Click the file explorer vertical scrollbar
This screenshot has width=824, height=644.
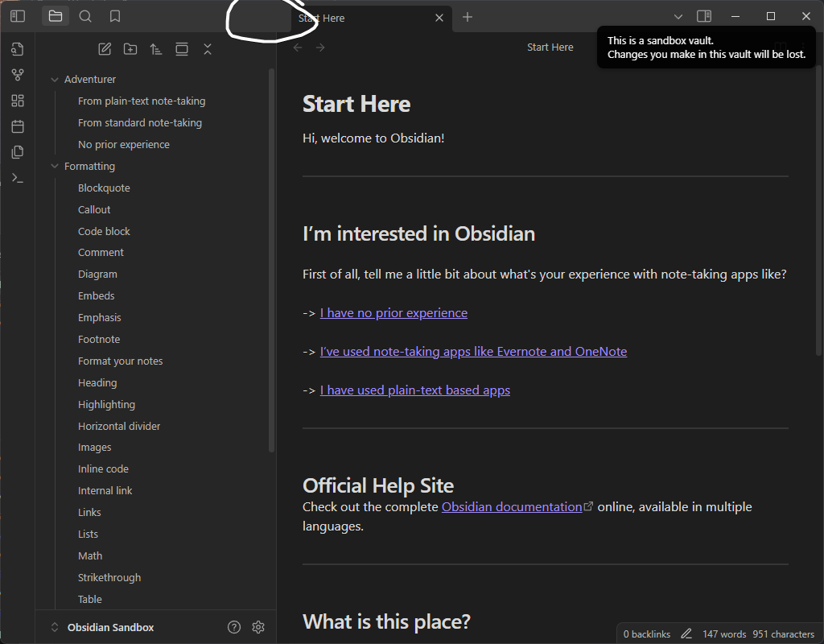tap(271, 260)
